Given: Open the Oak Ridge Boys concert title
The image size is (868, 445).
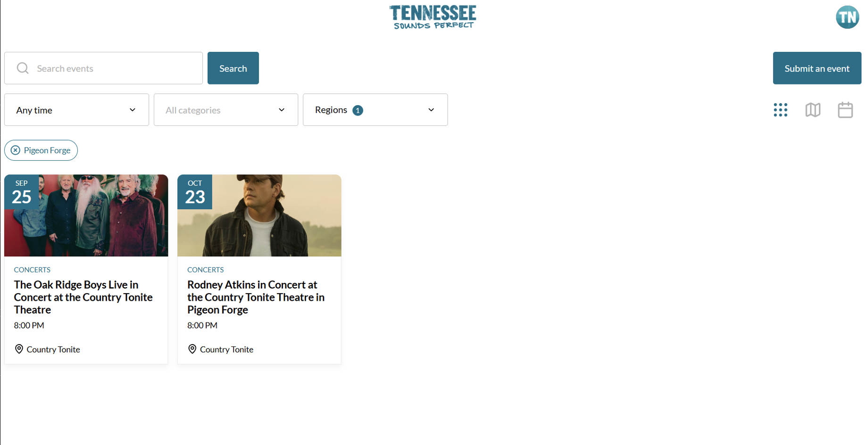Looking at the screenshot, I should [x=83, y=297].
